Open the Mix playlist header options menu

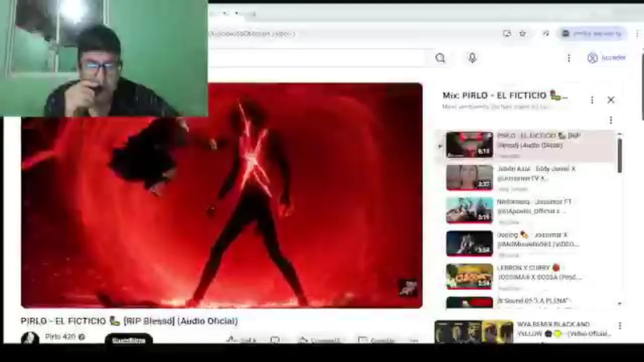point(592,100)
